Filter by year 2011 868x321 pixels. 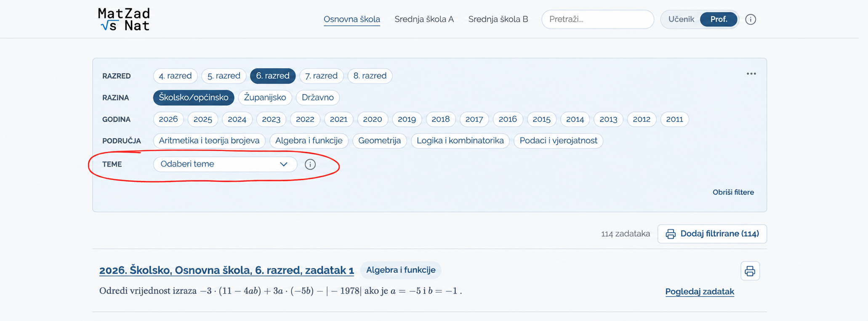(x=675, y=119)
